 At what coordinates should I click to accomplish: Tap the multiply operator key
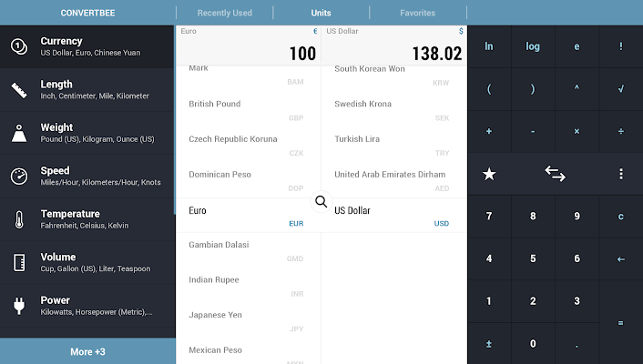pos(577,131)
